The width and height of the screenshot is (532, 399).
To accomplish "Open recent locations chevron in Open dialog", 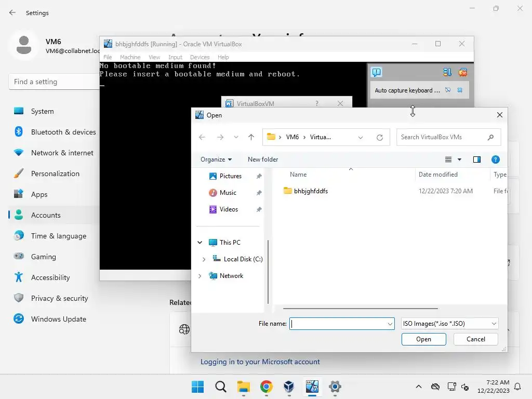I will (x=236, y=137).
